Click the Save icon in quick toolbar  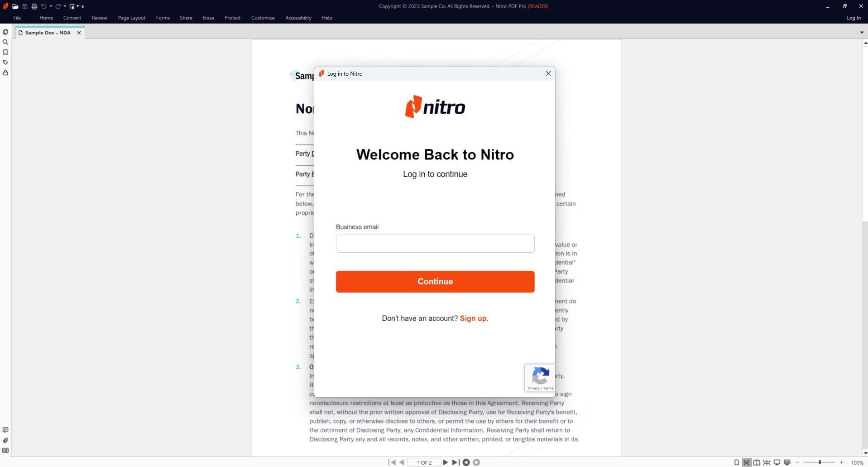(25, 6)
